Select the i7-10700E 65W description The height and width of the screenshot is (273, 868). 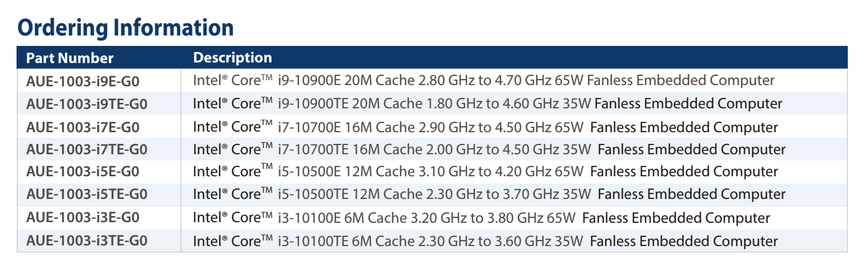coord(485,128)
